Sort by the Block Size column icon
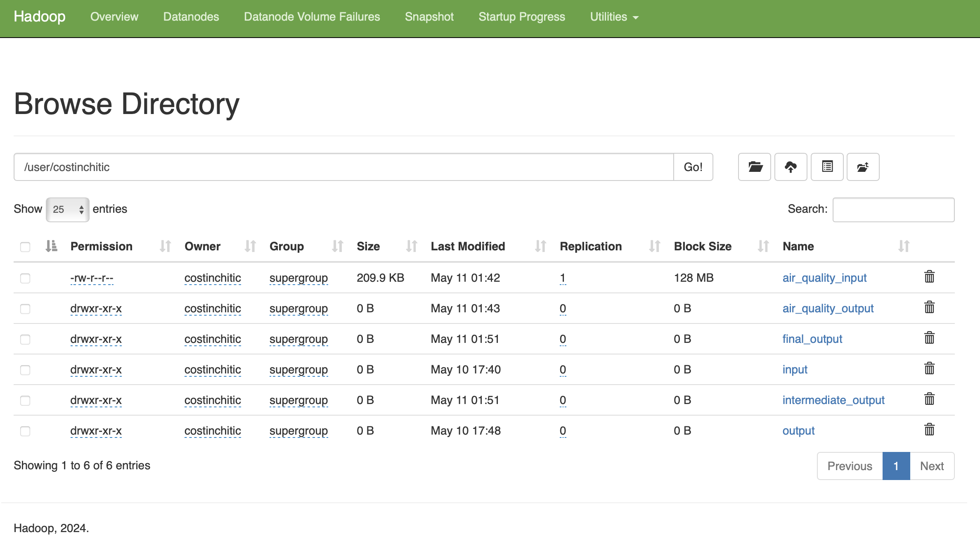This screenshot has height=542, width=980. (763, 246)
